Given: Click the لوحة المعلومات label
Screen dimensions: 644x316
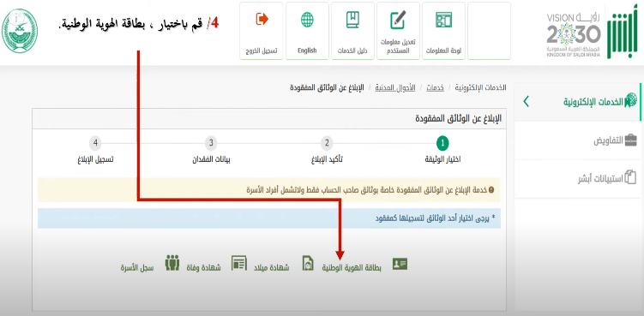Looking at the screenshot, I should tap(443, 51).
